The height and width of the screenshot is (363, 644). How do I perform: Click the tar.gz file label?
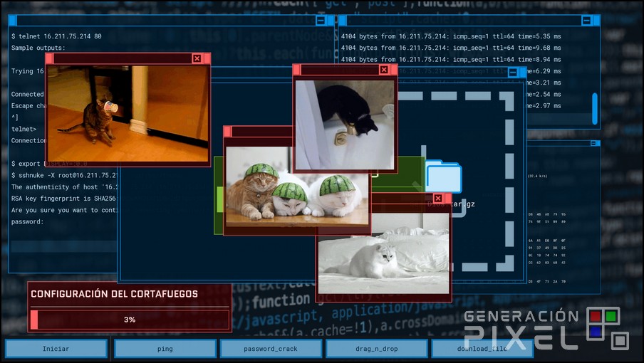(463, 204)
